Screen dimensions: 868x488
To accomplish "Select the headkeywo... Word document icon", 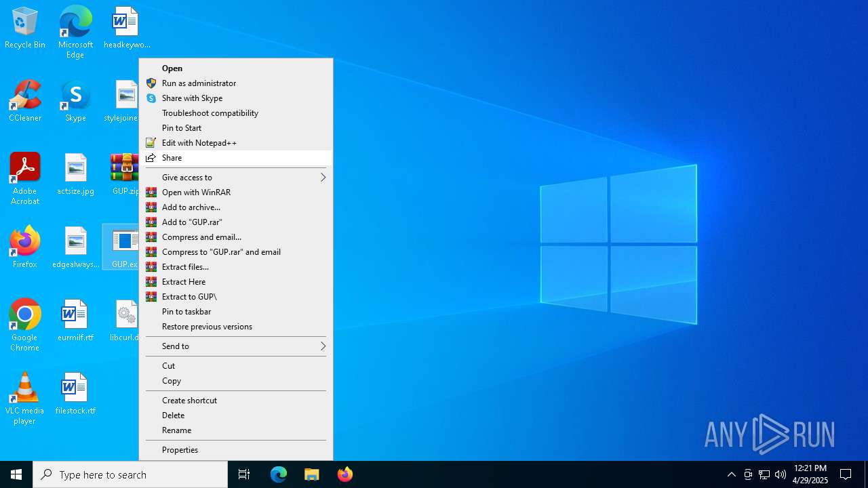I will pos(126,28).
